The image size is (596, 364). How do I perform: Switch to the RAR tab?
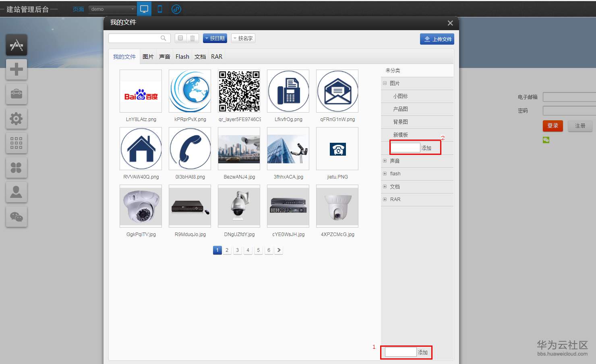pos(217,57)
